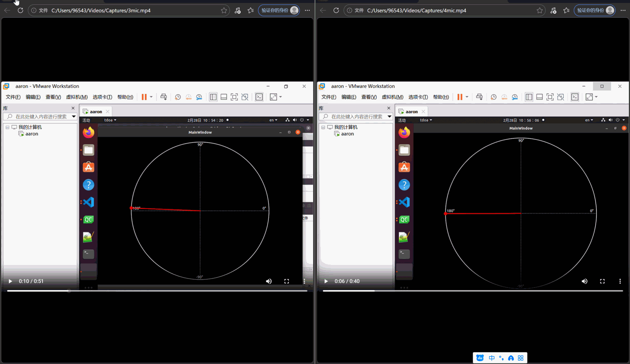Expand stretch view dropdown in right VMware toolbar
Viewport: 630px width, 364px height.
tap(596, 97)
